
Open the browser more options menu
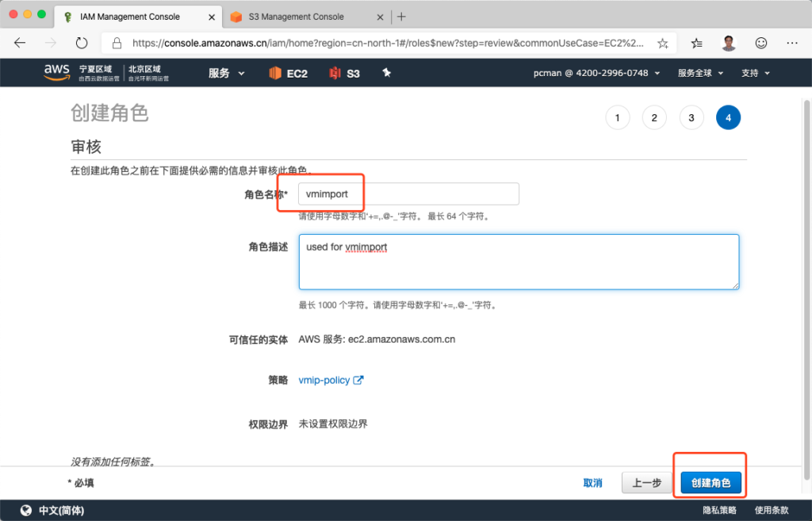(791, 44)
